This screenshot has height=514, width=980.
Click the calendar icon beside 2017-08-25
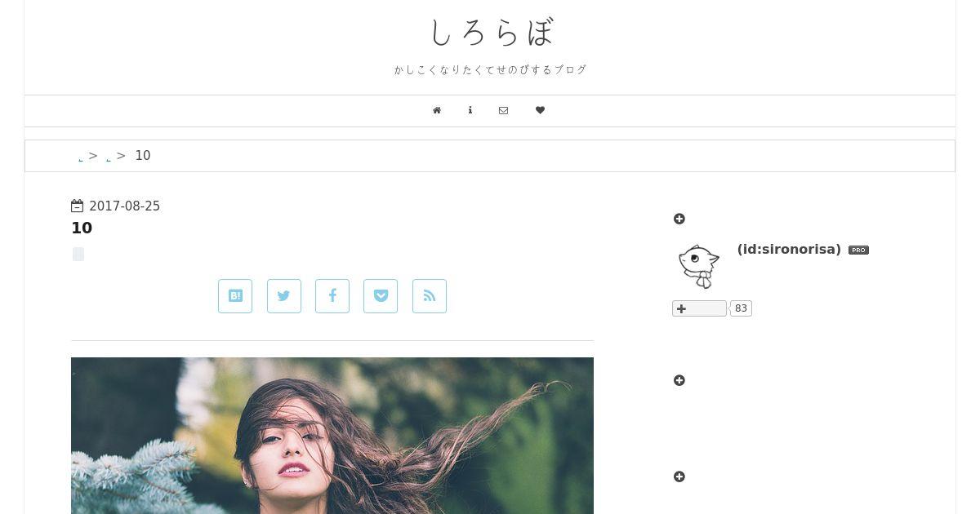[78, 206]
